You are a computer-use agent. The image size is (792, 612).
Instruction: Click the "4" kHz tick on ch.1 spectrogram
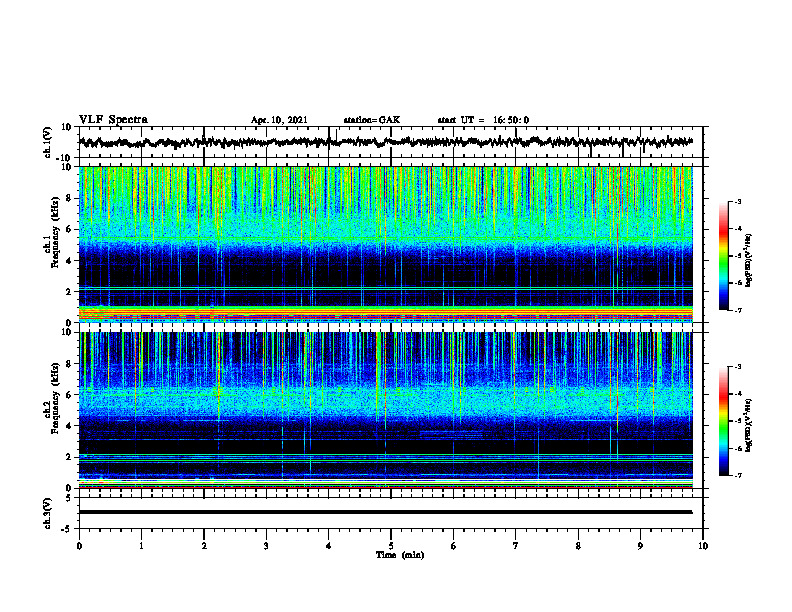click(x=69, y=261)
